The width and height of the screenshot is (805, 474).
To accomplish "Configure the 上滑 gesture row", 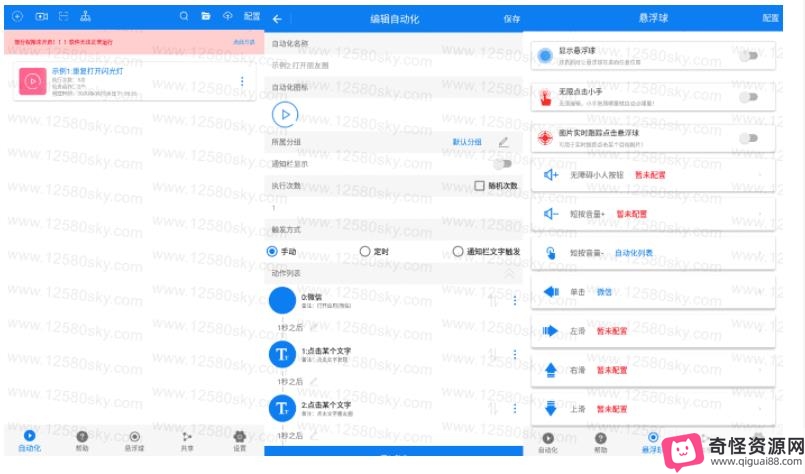I will pyautogui.click(x=653, y=409).
